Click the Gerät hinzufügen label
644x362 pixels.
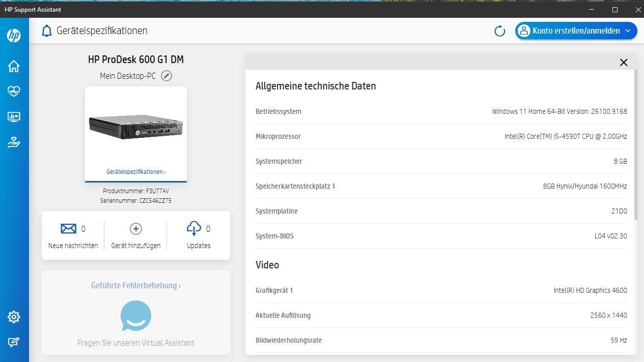pos(136,246)
